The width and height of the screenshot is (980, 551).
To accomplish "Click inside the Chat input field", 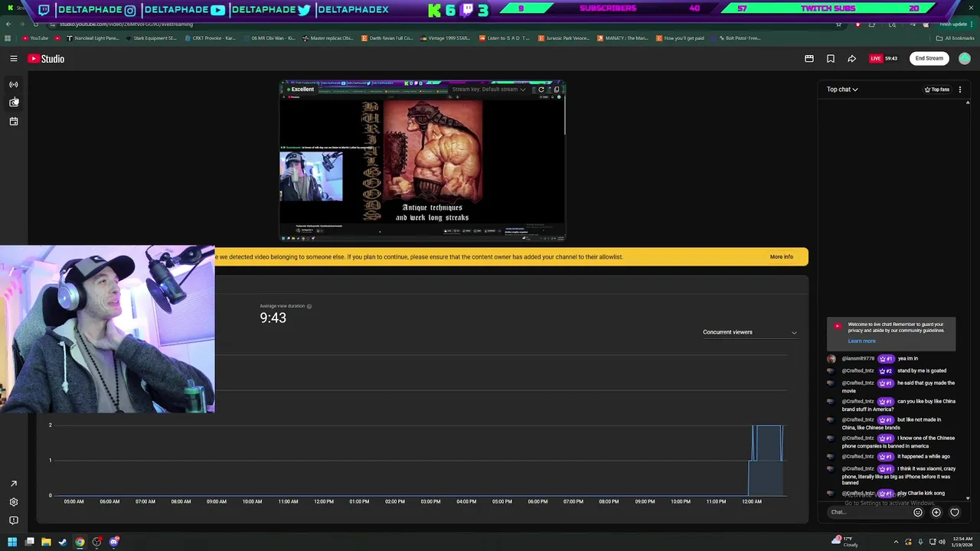I will [x=869, y=513].
